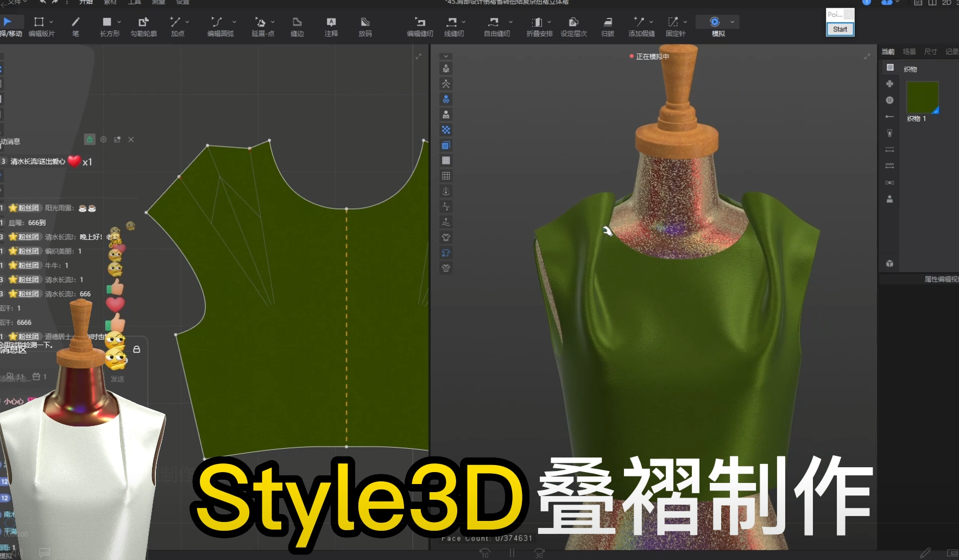Open dropdown next to 长方形 tool
Image resolution: width=959 pixels, height=560 pixels.
pos(119,22)
